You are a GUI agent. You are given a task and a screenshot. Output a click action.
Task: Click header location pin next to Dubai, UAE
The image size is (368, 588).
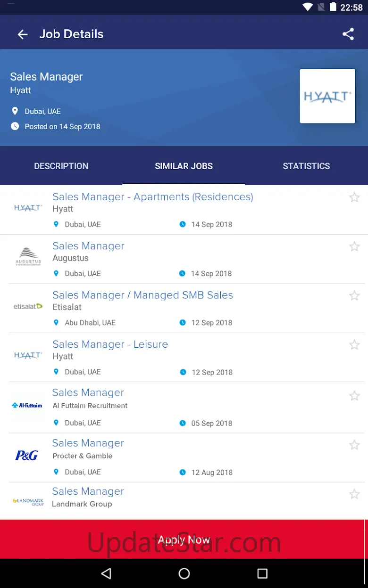15,111
